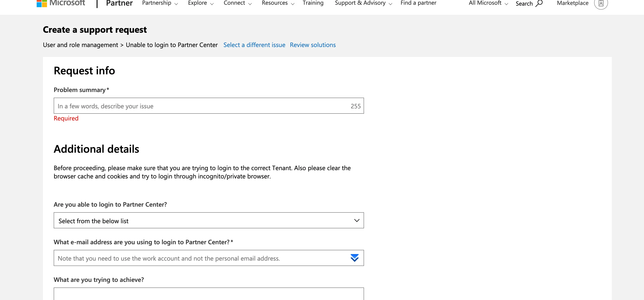Viewport: 644px width, 300px height.
Task: Click Select a different issue link
Action: click(254, 45)
